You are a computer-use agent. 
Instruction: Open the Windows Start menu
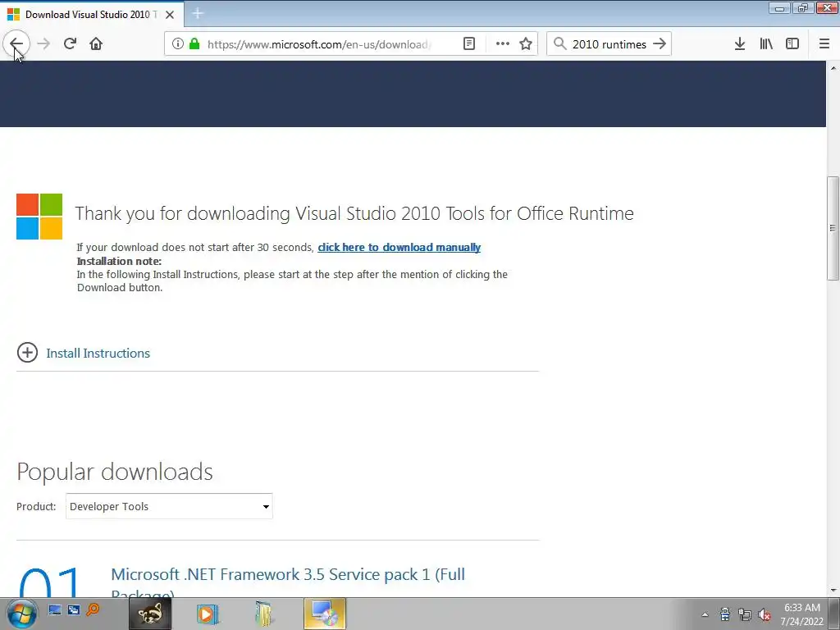click(21, 614)
